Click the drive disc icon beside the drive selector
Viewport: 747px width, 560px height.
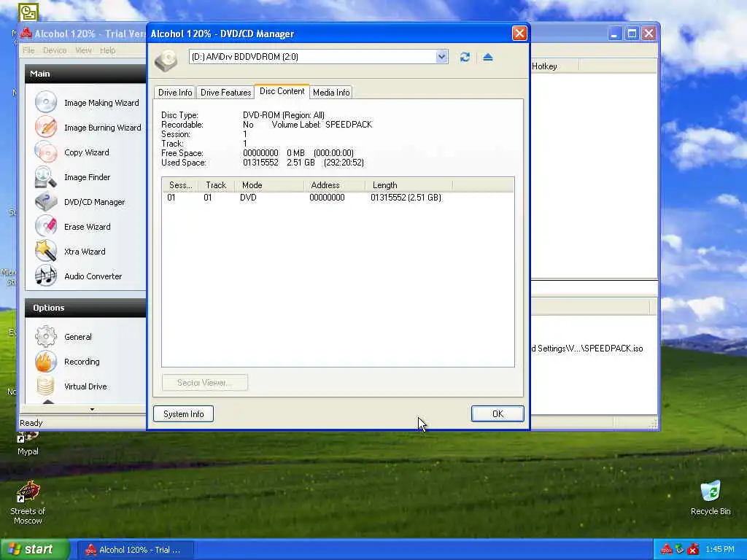[166, 60]
